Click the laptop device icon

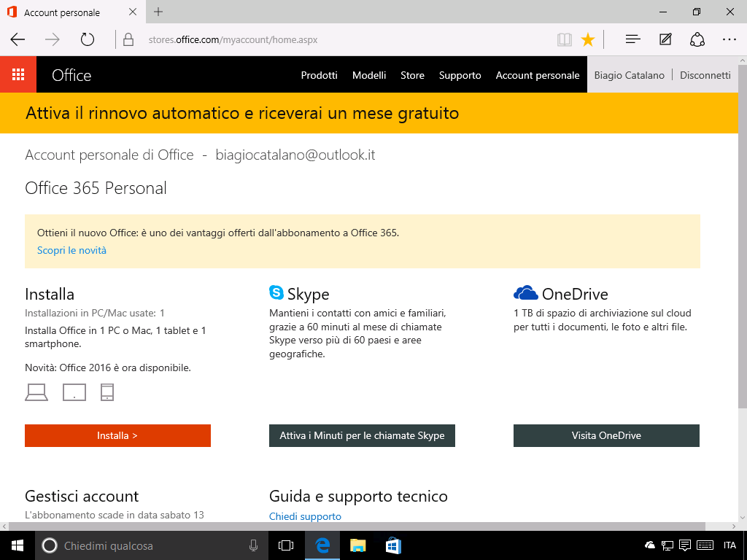point(36,392)
